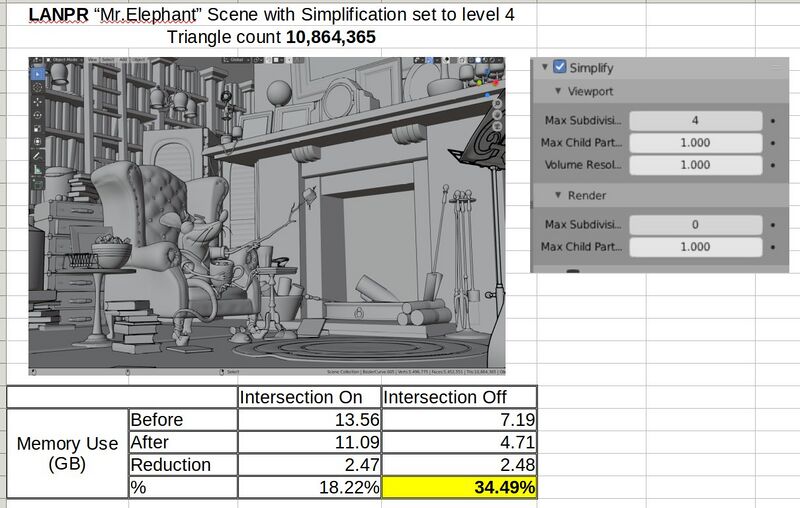Select the Rotate tool icon

[38, 115]
